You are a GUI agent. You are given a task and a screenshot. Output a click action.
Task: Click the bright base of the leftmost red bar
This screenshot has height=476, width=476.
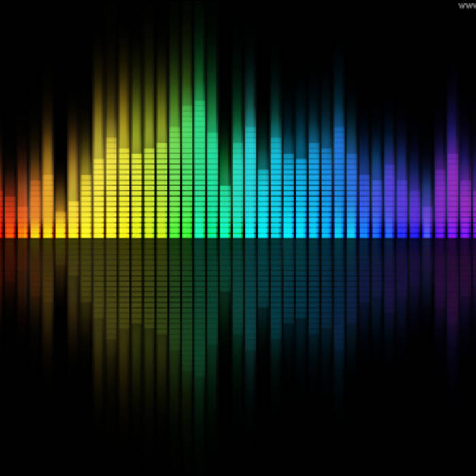pyautogui.click(x=9, y=233)
